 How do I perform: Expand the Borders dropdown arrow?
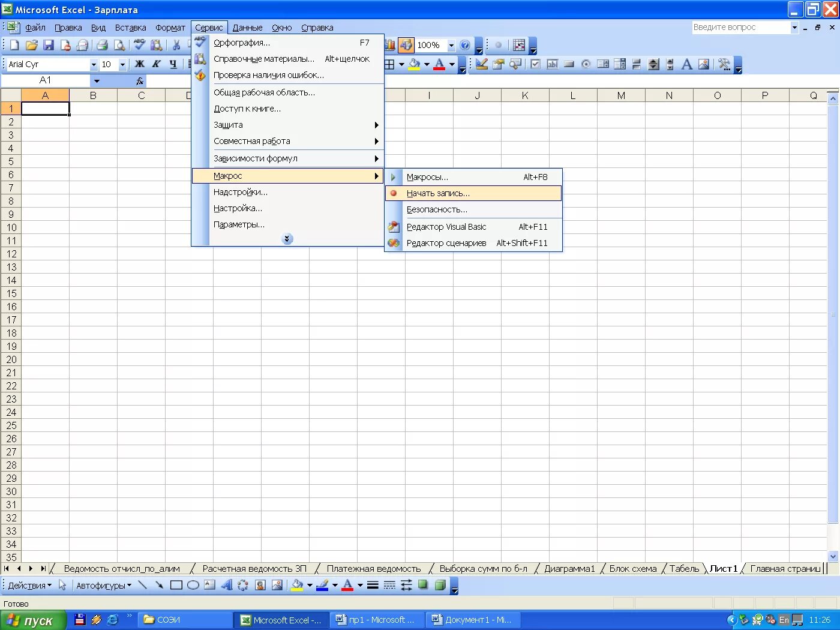coord(401,64)
